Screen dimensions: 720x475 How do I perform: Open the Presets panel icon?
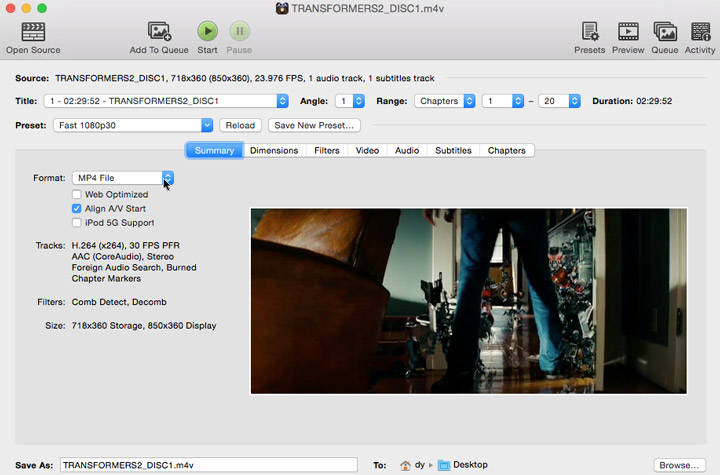click(589, 32)
